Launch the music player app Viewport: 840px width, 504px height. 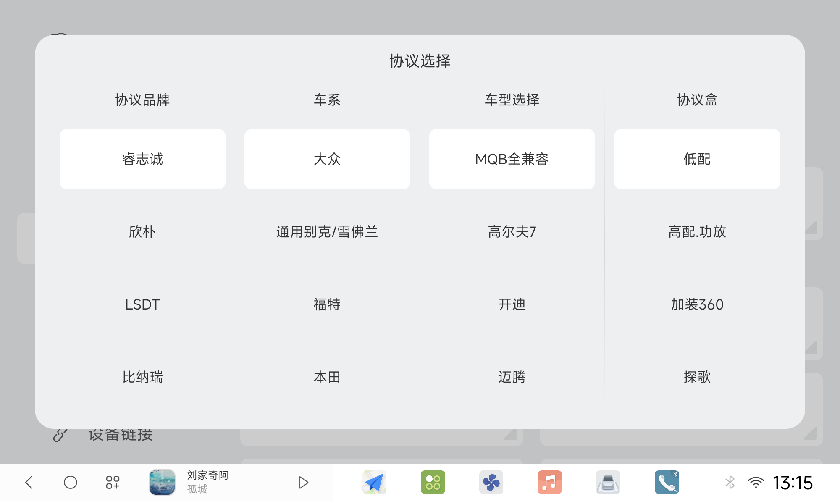550,482
